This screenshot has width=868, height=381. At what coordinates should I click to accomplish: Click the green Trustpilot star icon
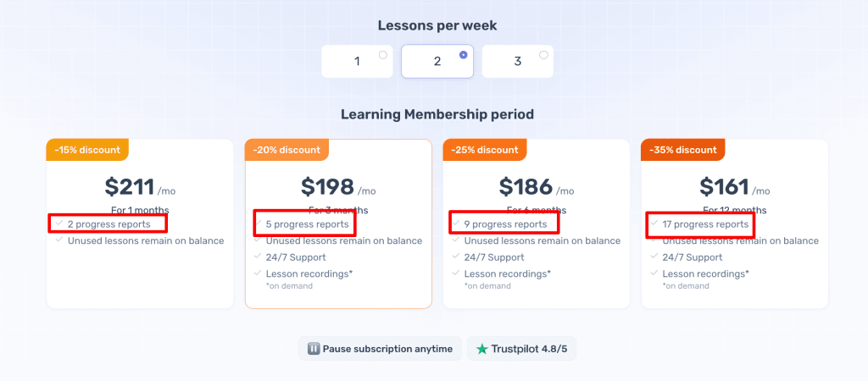click(x=481, y=349)
